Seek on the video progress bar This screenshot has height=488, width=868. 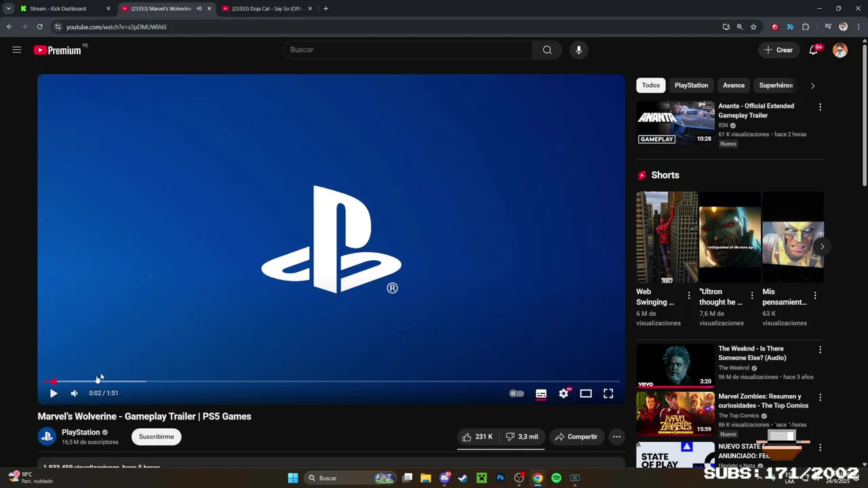tap(332, 382)
